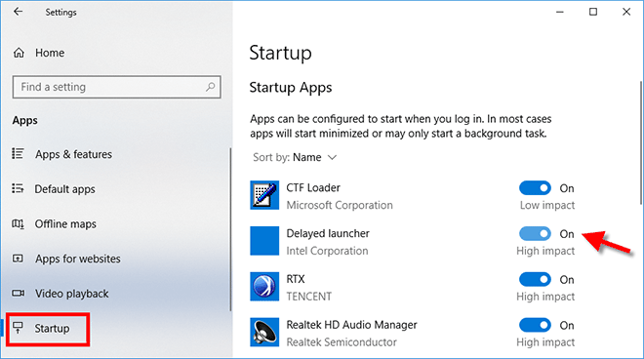Click the Realtek HD Audio speaker icon
The height and width of the screenshot is (359, 644).
[x=264, y=332]
